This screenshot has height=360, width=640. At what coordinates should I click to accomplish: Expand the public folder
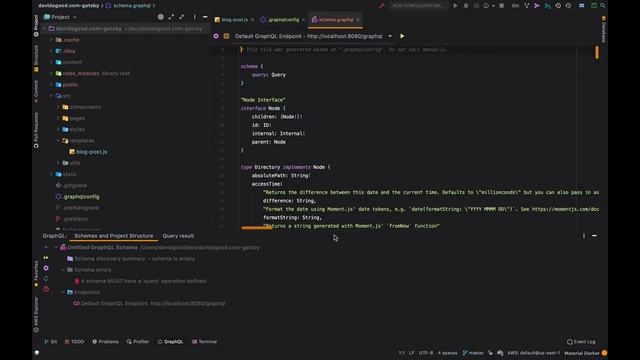point(51,84)
